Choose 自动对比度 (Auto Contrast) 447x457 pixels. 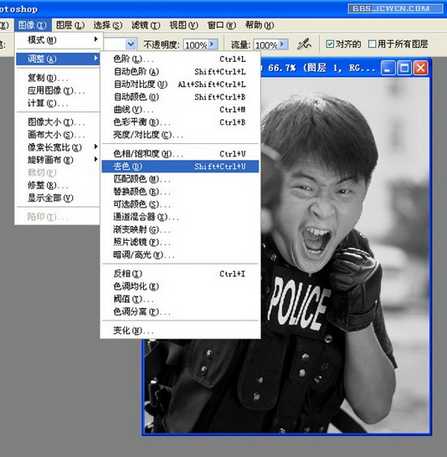[x=180, y=84]
